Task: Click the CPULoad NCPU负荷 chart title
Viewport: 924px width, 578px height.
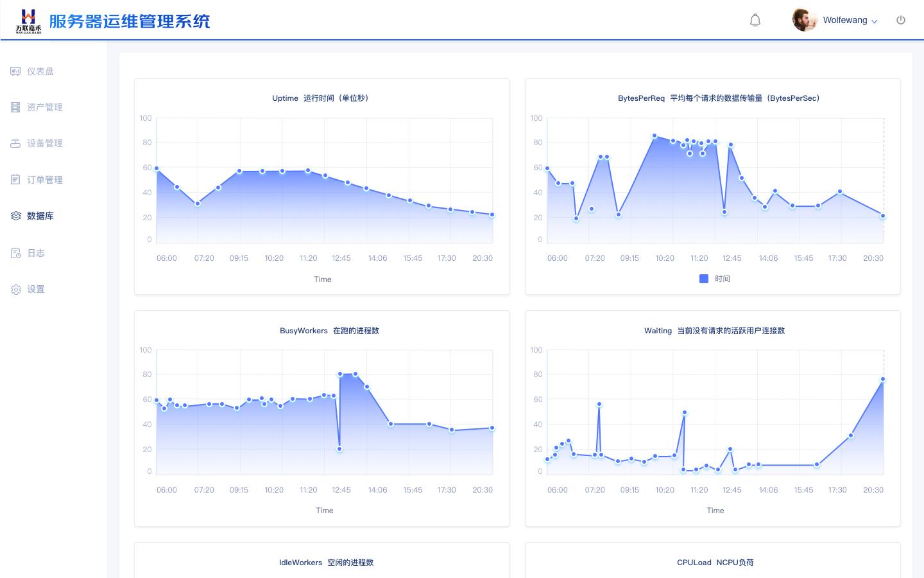Action: [x=715, y=563]
